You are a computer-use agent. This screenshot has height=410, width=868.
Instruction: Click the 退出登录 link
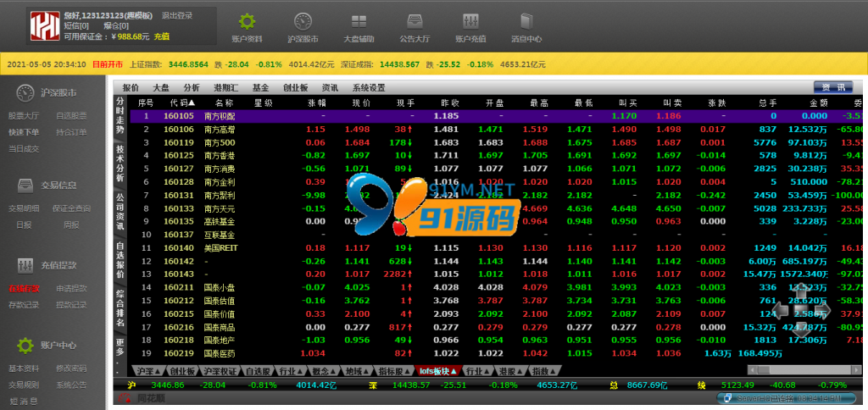177,15
